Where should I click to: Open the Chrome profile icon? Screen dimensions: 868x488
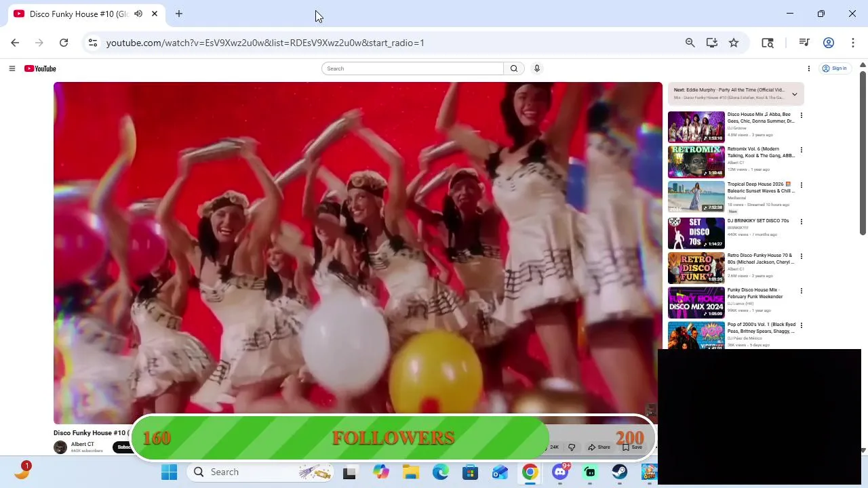tap(829, 43)
